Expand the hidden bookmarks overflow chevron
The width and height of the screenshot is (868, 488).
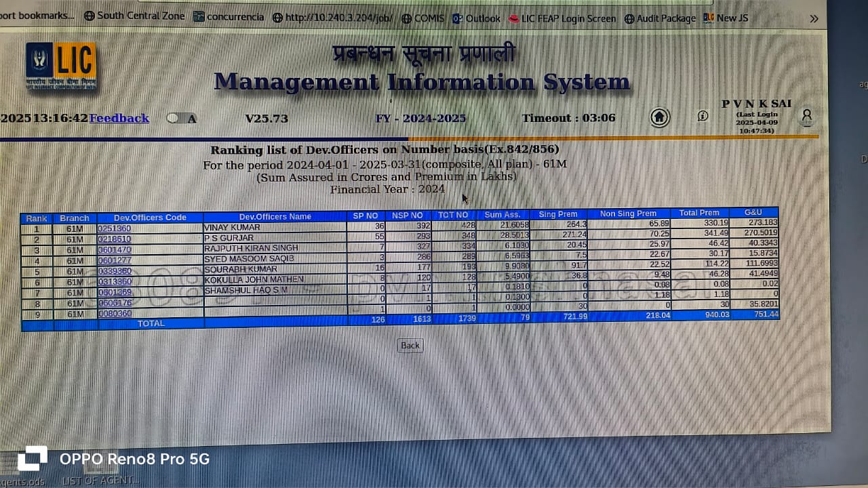point(814,18)
